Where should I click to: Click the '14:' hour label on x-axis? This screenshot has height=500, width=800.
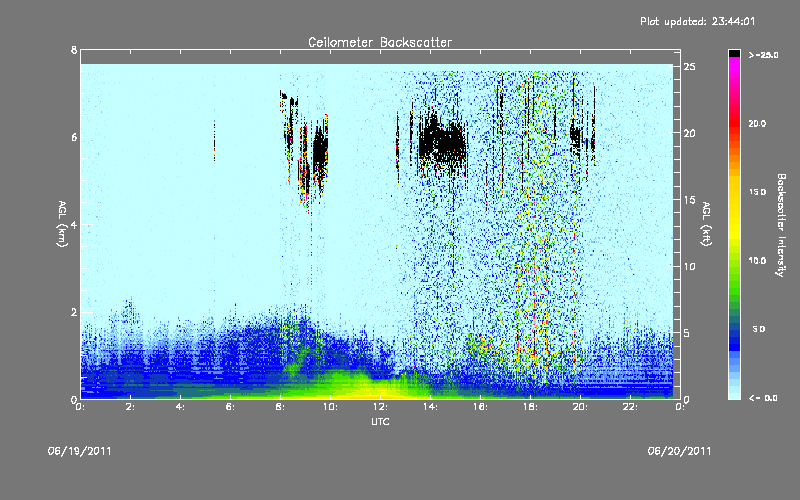point(430,407)
